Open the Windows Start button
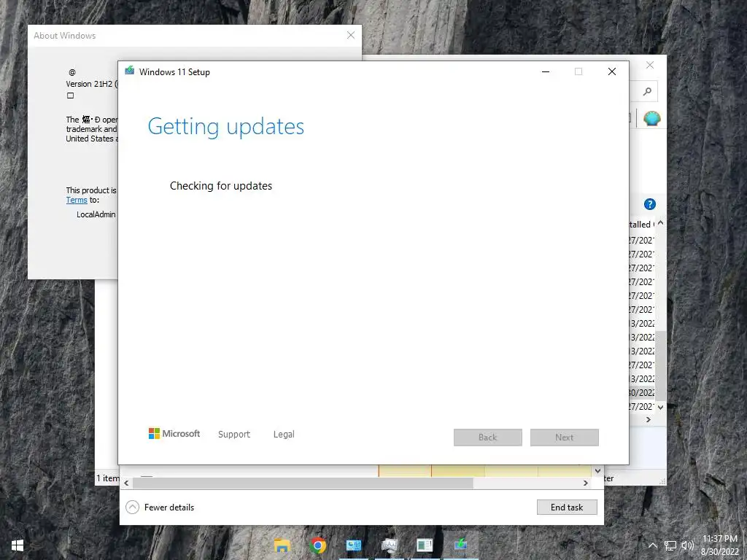Viewport: 747px width, 560px height. pyautogui.click(x=18, y=545)
